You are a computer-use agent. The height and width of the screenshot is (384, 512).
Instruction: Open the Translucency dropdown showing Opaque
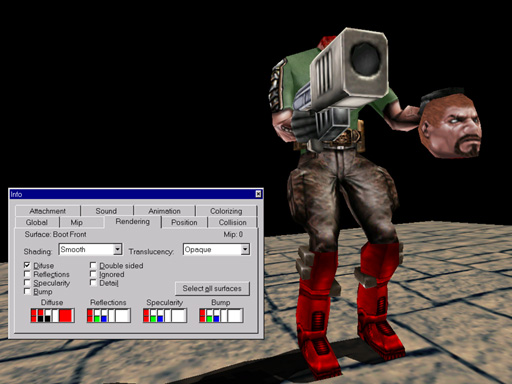coord(216,249)
